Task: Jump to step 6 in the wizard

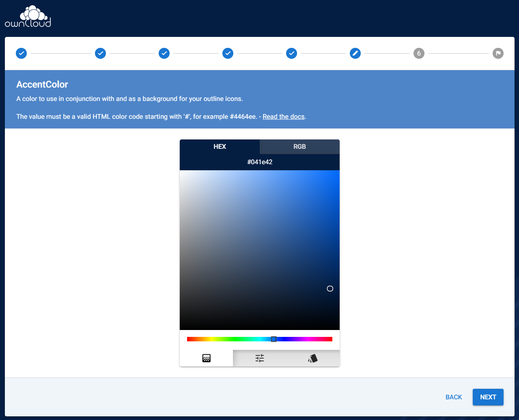Action: coord(419,53)
